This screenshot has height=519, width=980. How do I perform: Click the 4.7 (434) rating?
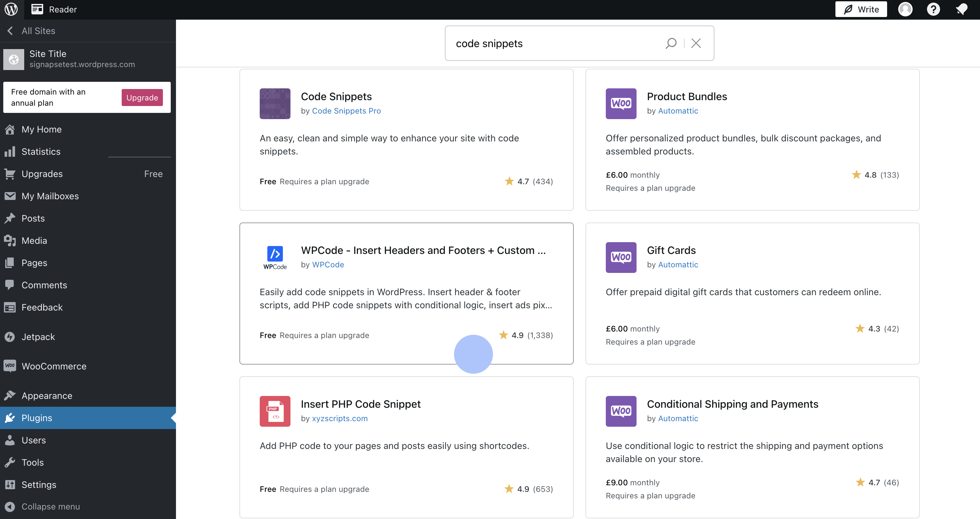click(x=529, y=181)
